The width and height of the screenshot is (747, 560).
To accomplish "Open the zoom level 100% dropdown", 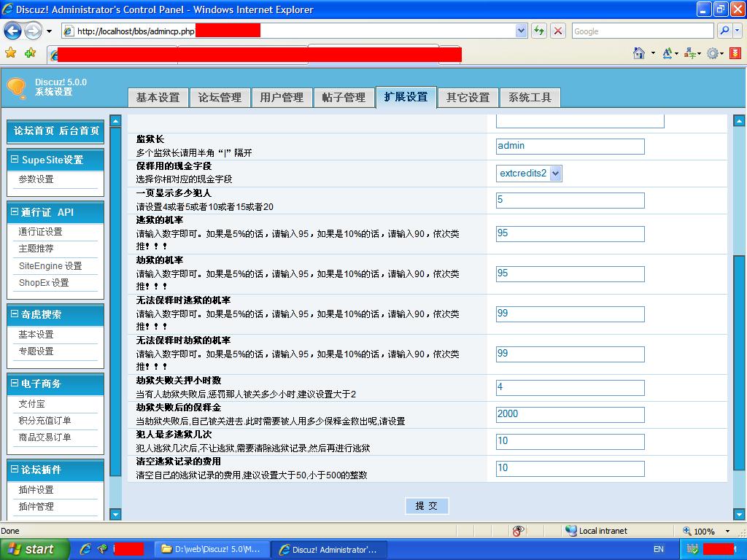I will click(x=727, y=531).
